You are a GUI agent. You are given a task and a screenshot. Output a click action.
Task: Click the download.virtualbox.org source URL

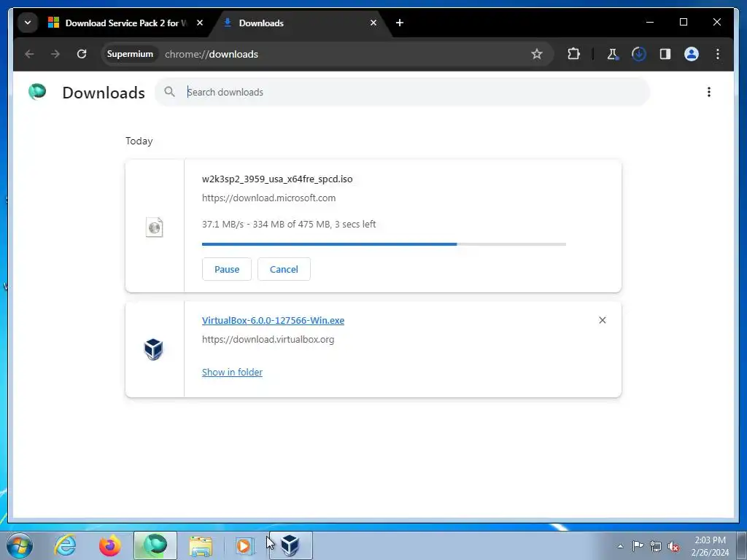(268, 340)
